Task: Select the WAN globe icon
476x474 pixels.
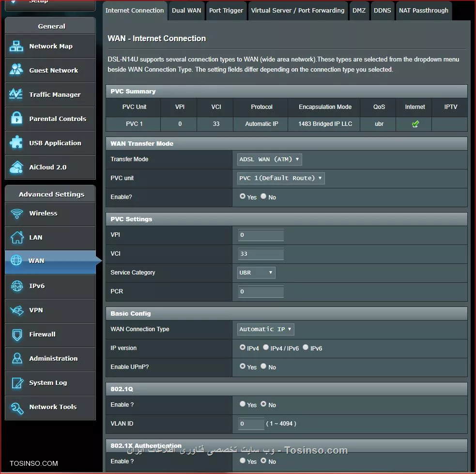Action: [16, 260]
